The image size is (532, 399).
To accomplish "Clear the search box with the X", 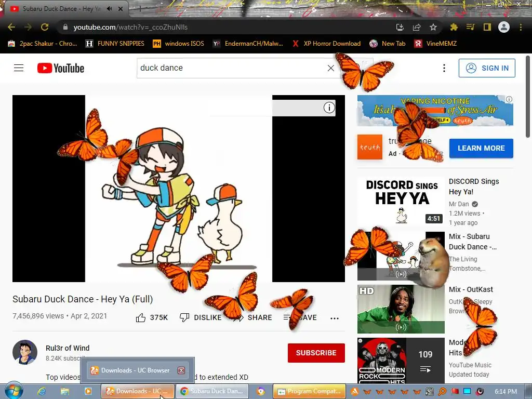I will pyautogui.click(x=331, y=68).
